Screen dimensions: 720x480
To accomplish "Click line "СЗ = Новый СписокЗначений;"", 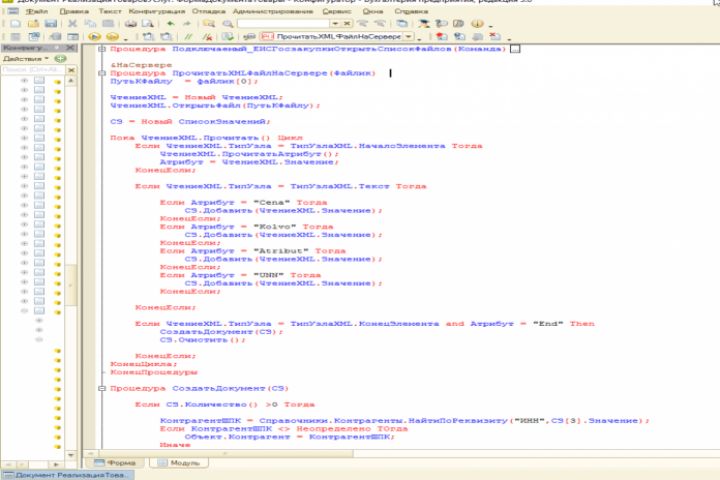I will click(190, 121).
